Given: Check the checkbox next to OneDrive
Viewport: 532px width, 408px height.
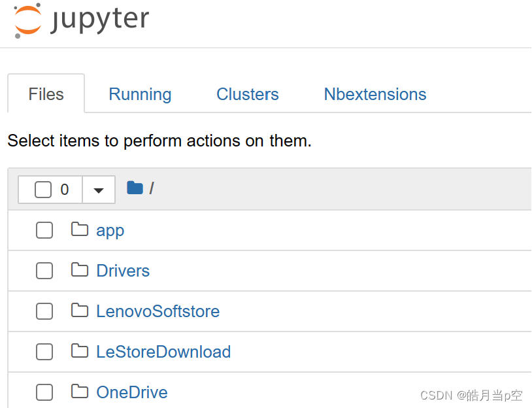Looking at the screenshot, I should point(44,392).
